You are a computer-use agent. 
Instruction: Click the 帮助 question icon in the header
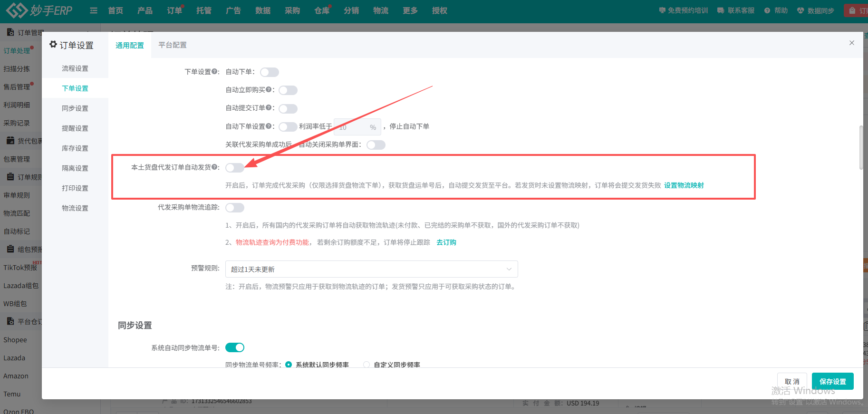767,10
